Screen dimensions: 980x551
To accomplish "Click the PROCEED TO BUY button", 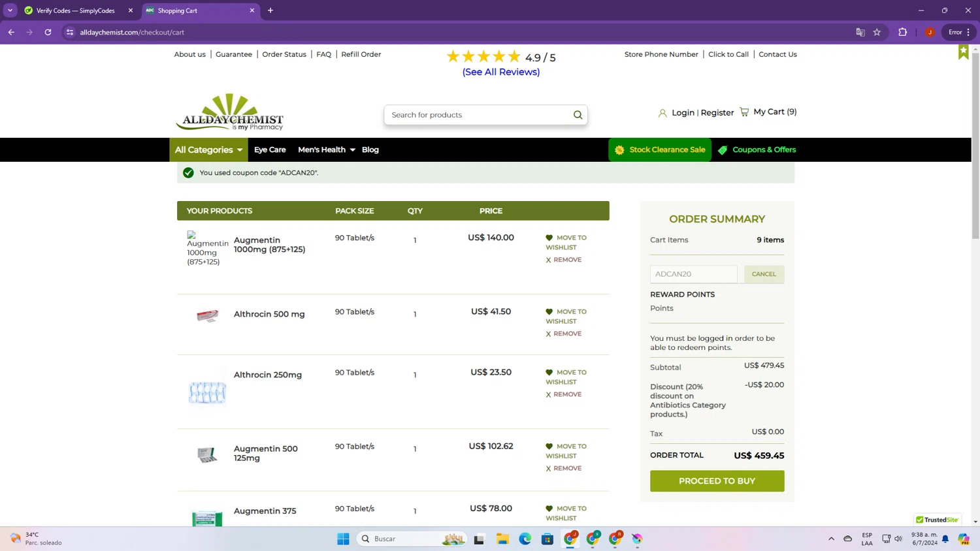I will coord(717,481).
